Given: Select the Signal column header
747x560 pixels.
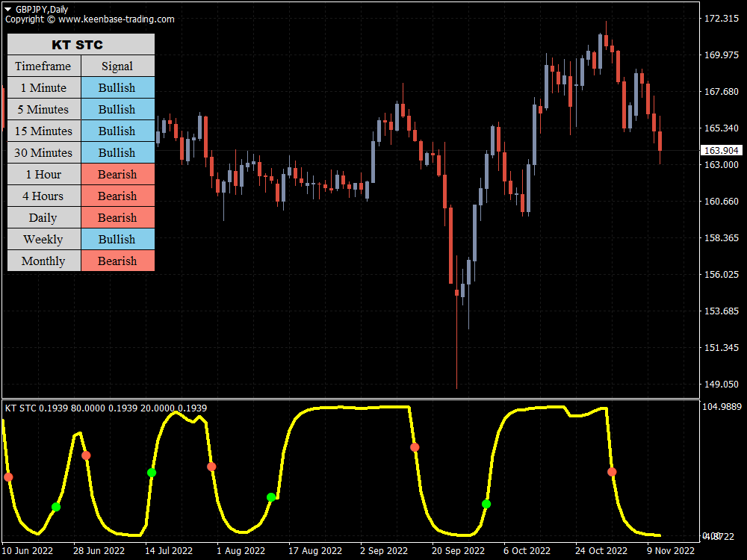Looking at the screenshot, I should click(118, 66).
